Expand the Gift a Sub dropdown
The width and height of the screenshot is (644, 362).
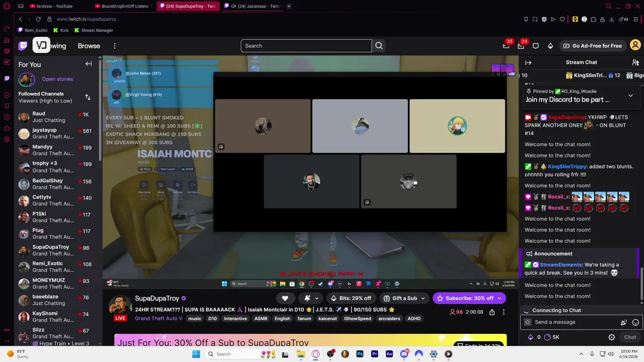(x=423, y=298)
